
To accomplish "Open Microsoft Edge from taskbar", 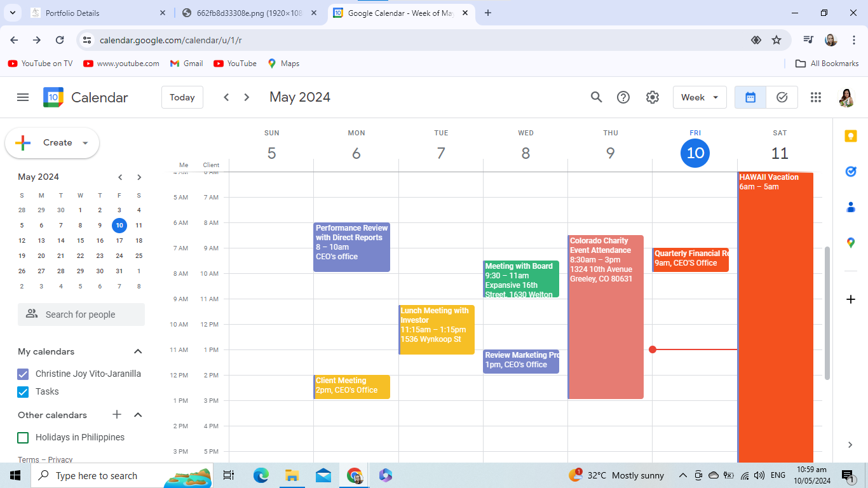I will [x=261, y=475].
